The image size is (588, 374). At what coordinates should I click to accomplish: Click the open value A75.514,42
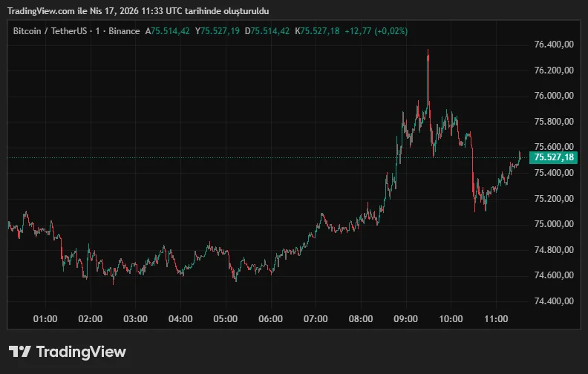[x=167, y=31]
